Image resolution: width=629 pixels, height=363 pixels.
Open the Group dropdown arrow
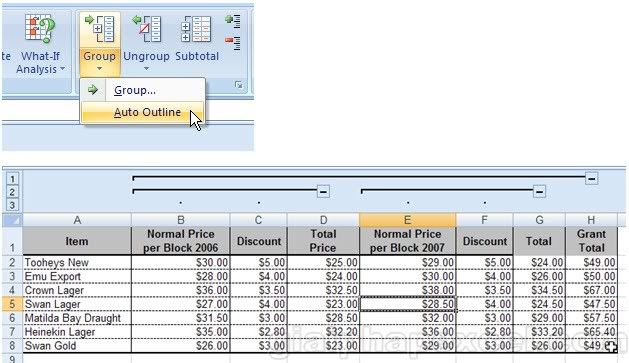tap(99, 69)
